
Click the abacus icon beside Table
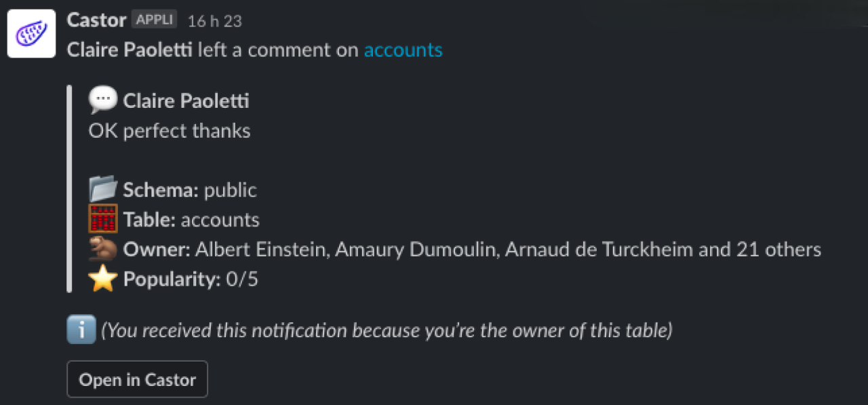click(103, 219)
